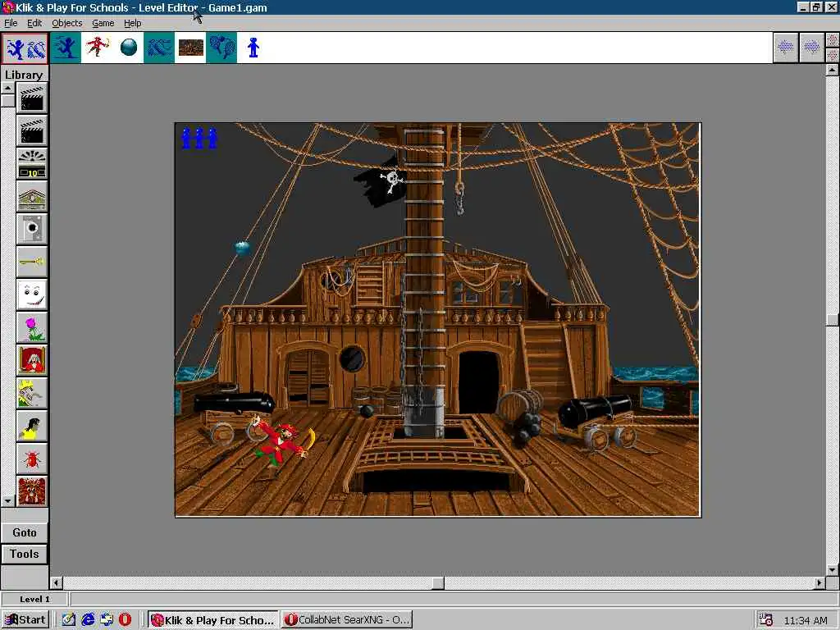Launch Opera from the quick launch bar

pos(125,620)
